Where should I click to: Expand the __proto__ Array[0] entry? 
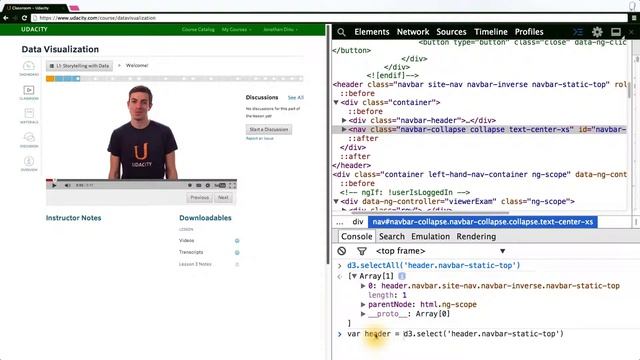[x=363, y=314]
